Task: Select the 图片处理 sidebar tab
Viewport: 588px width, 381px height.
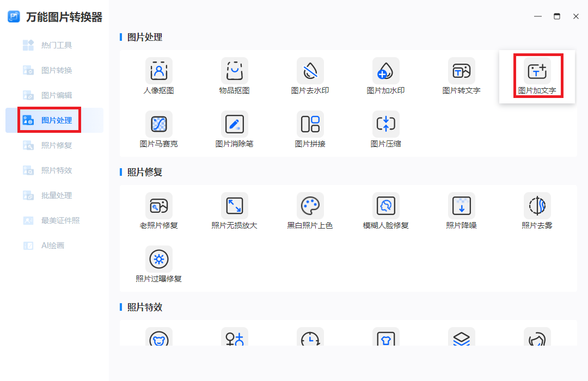Action: [54, 120]
